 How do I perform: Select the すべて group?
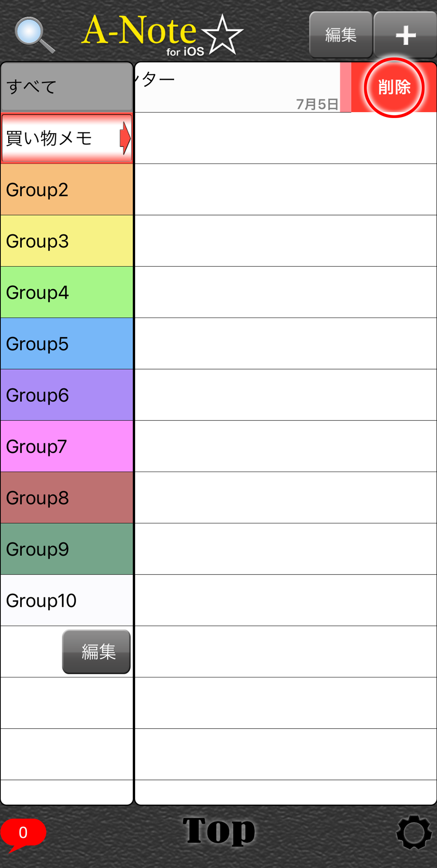pos(67,87)
